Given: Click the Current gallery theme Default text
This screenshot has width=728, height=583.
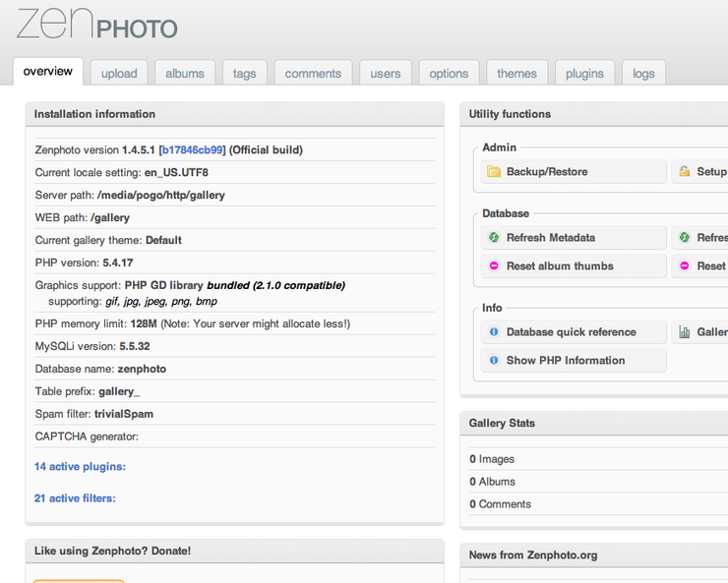Looking at the screenshot, I should [108, 240].
